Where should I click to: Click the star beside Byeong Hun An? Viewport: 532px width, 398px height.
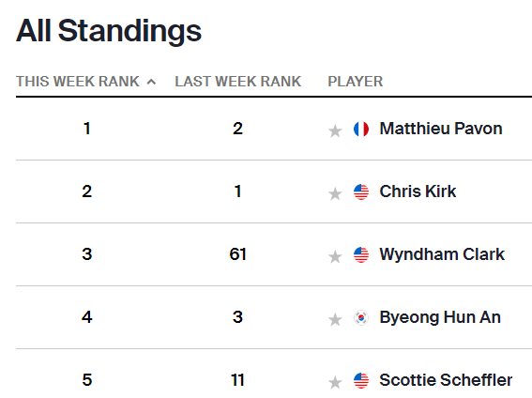pos(335,319)
